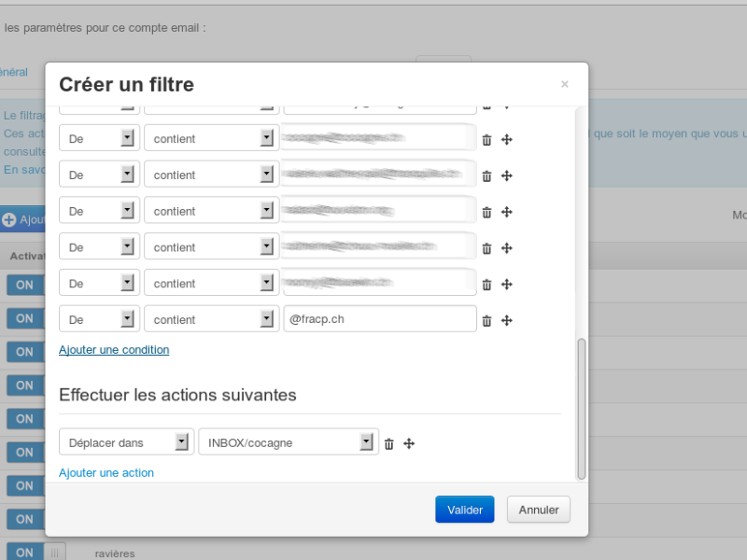Open the contient dropdown in the @fracp.ch row
The image size is (747, 560).
point(212,318)
